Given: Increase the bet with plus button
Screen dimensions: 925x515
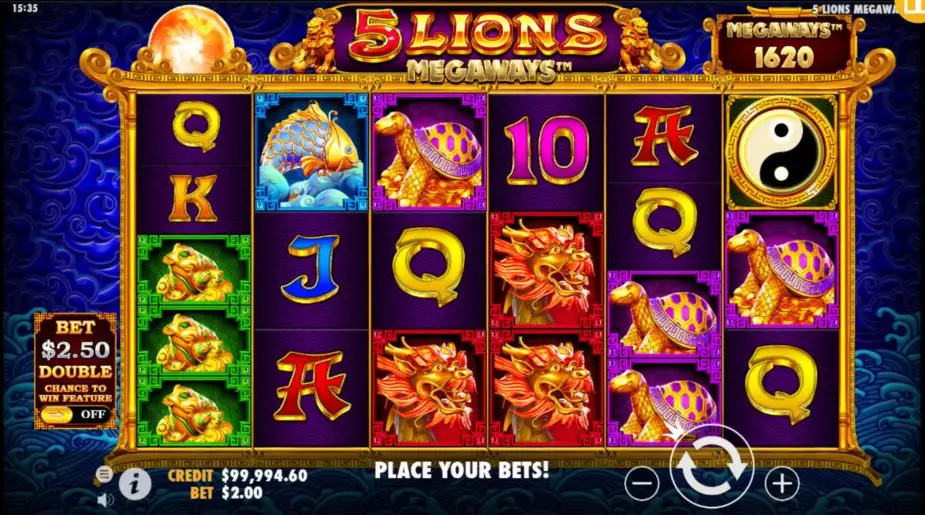Looking at the screenshot, I should point(782,484).
